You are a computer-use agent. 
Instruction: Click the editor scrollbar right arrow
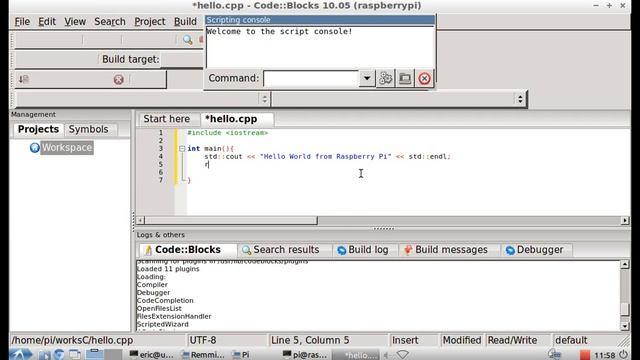coord(625,220)
